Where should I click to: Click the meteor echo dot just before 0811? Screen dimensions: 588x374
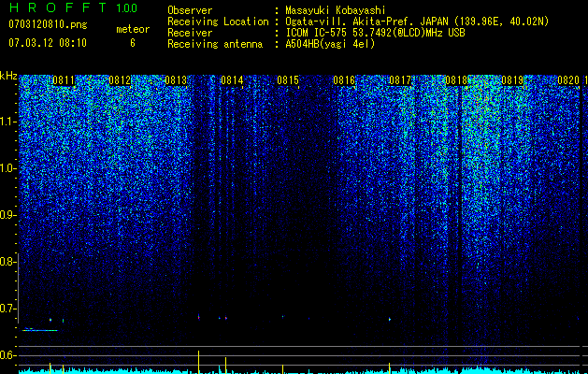(x=50, y=320)
